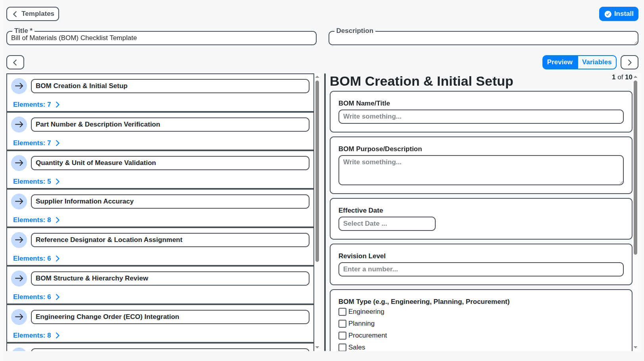Click the arrow icon next to BOM Structure & Hierarchy Review
This screenshot has width=644, height=361.
[19, 278]
